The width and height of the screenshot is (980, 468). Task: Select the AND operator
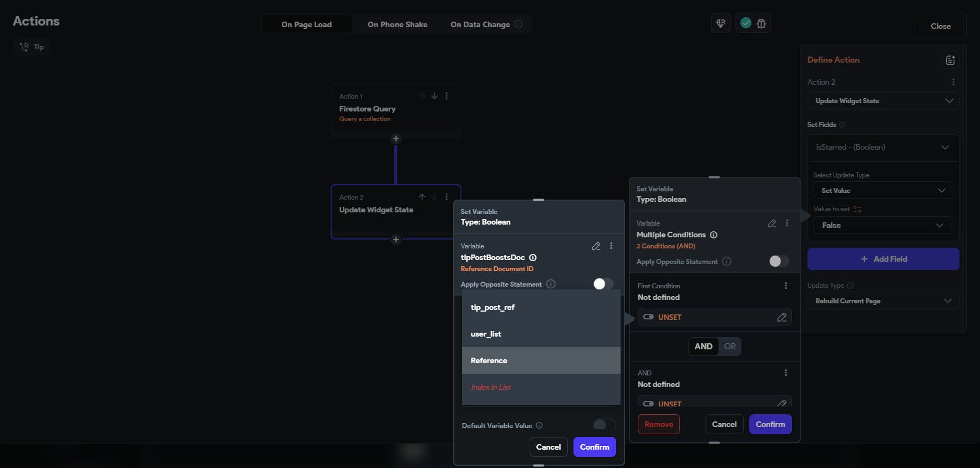(703, 347)
